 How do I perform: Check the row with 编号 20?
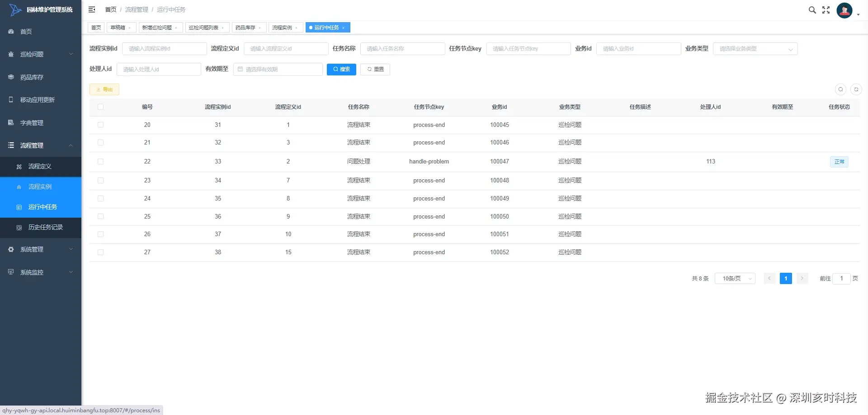[100, 125]
